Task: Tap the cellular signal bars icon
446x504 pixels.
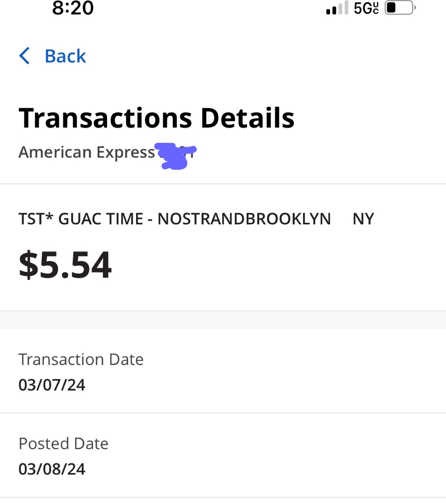Action: tap(337, 8)
